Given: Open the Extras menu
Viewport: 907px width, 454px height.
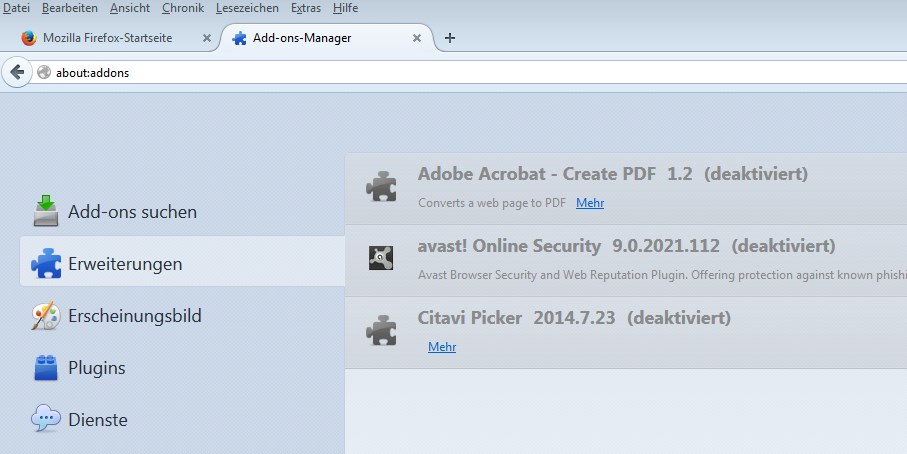Looking at the screenshot, I should (x=306, y=8).
